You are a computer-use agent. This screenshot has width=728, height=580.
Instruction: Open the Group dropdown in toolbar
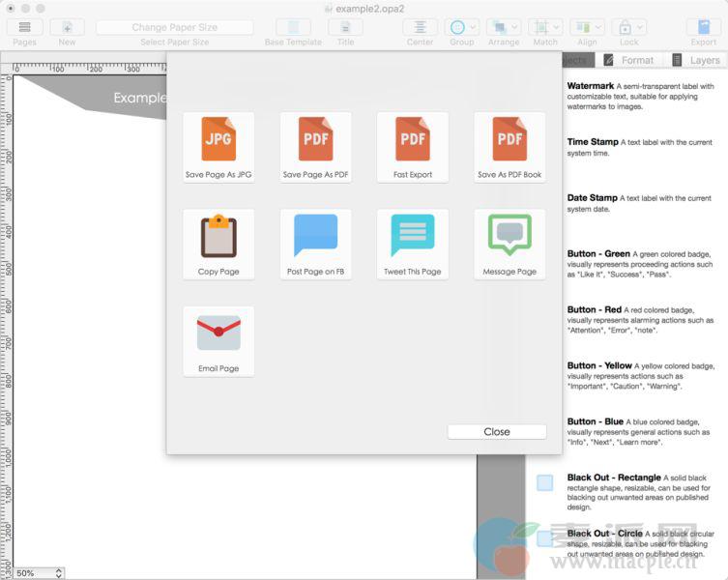[462, 28]
